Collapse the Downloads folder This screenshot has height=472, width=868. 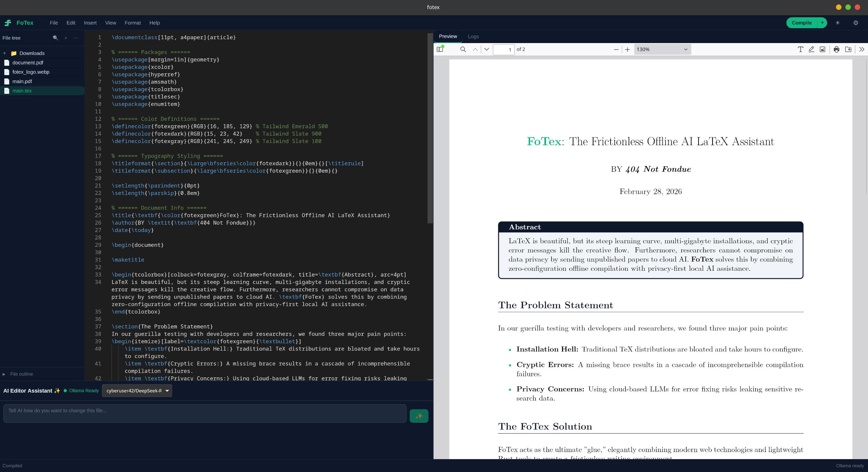coord(5,53)
